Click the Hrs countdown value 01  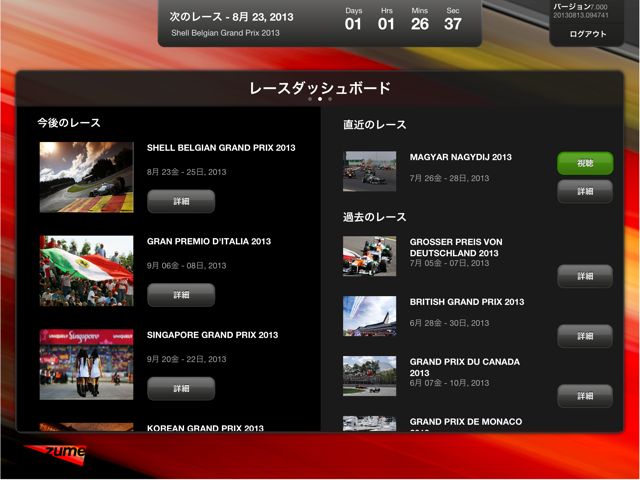[386, 24]
